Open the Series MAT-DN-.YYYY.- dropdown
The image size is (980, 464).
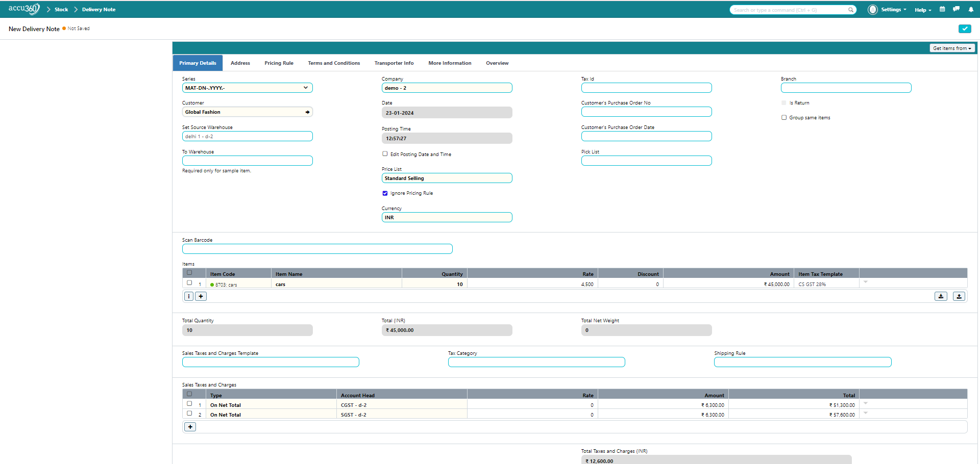pyautogui.click(x=248, y=88)
